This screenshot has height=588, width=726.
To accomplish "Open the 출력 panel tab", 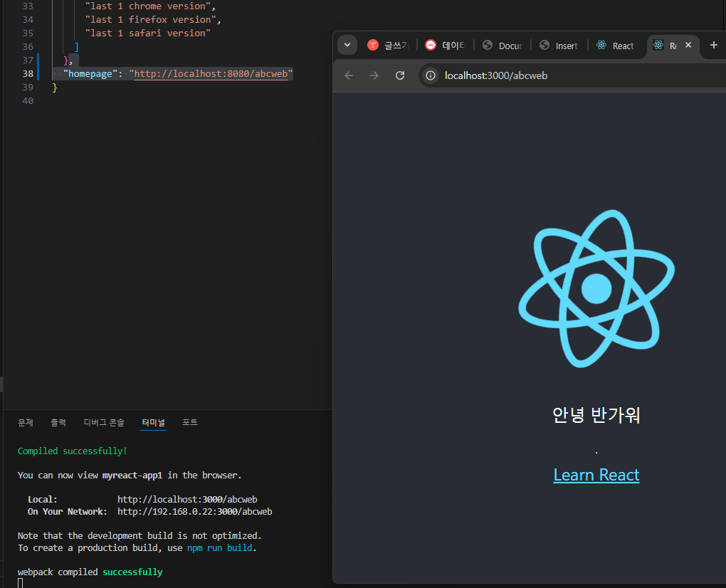I will coord(58,422).
